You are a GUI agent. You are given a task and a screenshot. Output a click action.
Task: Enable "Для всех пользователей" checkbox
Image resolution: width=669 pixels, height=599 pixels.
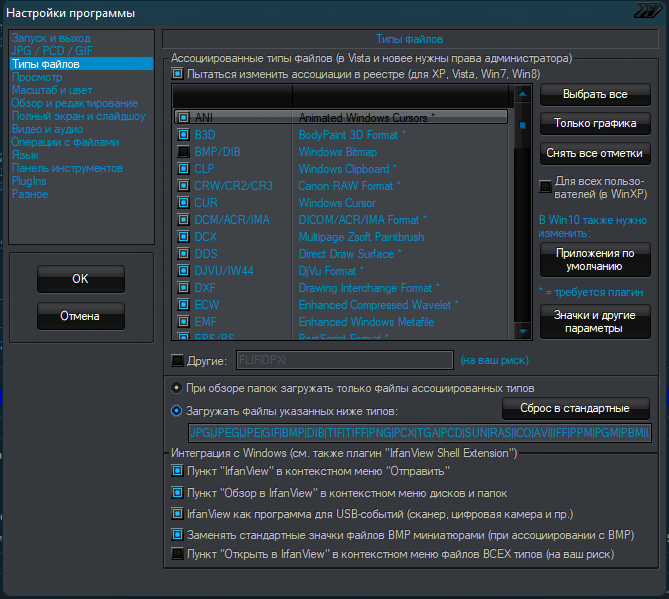(x=545, y=185)
